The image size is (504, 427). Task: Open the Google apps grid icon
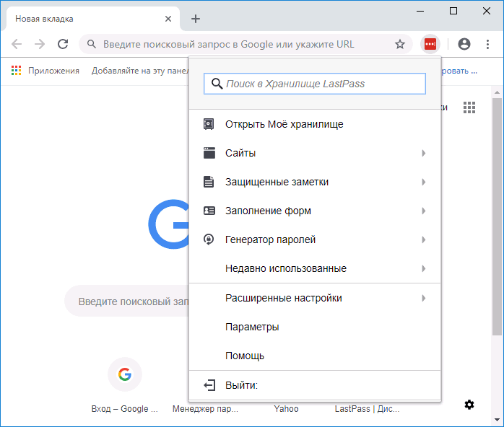[x=469, y=107]
